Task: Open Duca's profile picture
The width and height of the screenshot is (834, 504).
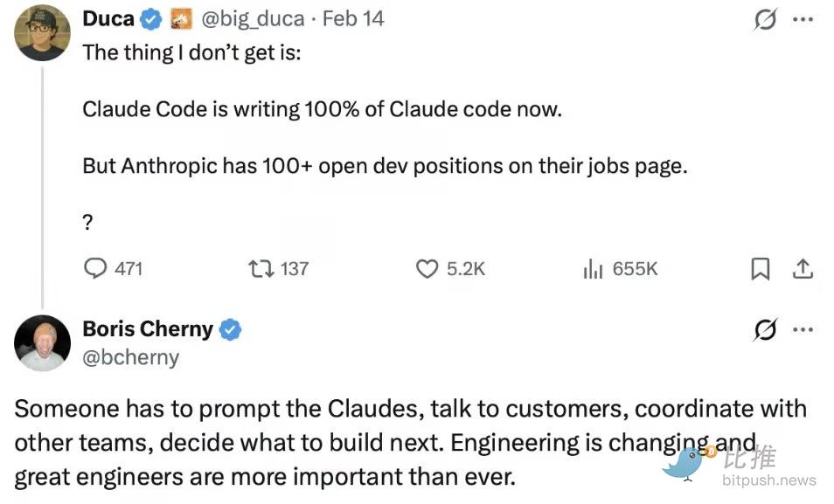Action: coord(42,32)
